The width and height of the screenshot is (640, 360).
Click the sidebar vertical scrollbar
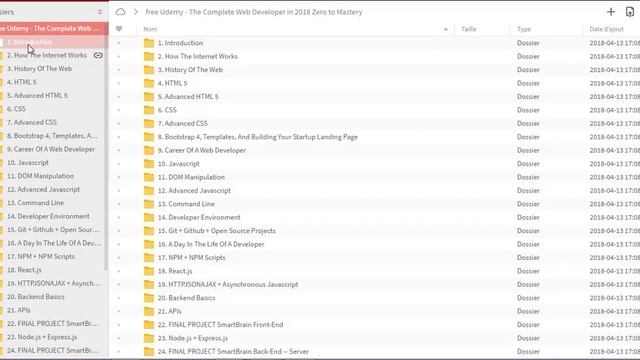tap(106, 153)
